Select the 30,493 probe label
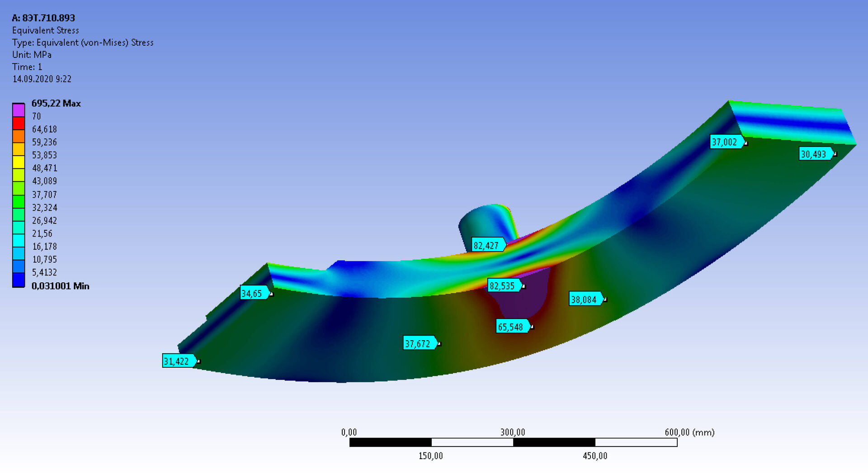This screenshot has height=475, width=868. point(817,154)
